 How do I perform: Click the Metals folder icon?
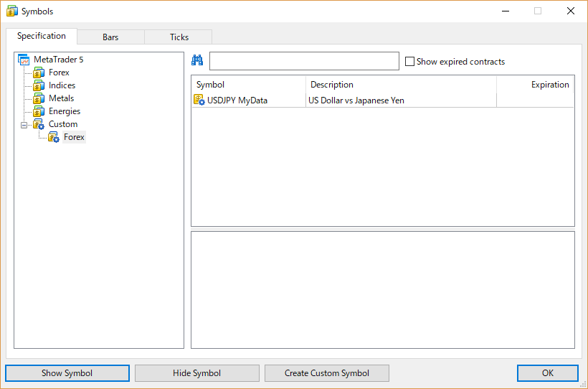point(39,98)
